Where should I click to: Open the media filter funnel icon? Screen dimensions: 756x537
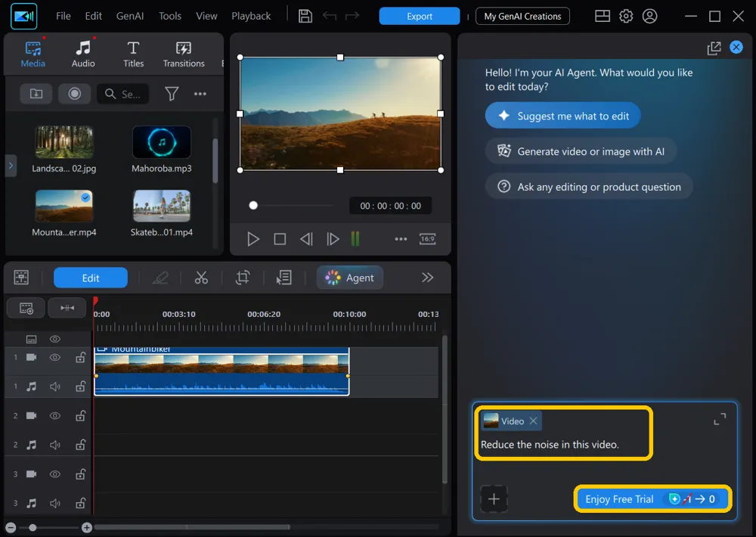[x=172, y=94]
